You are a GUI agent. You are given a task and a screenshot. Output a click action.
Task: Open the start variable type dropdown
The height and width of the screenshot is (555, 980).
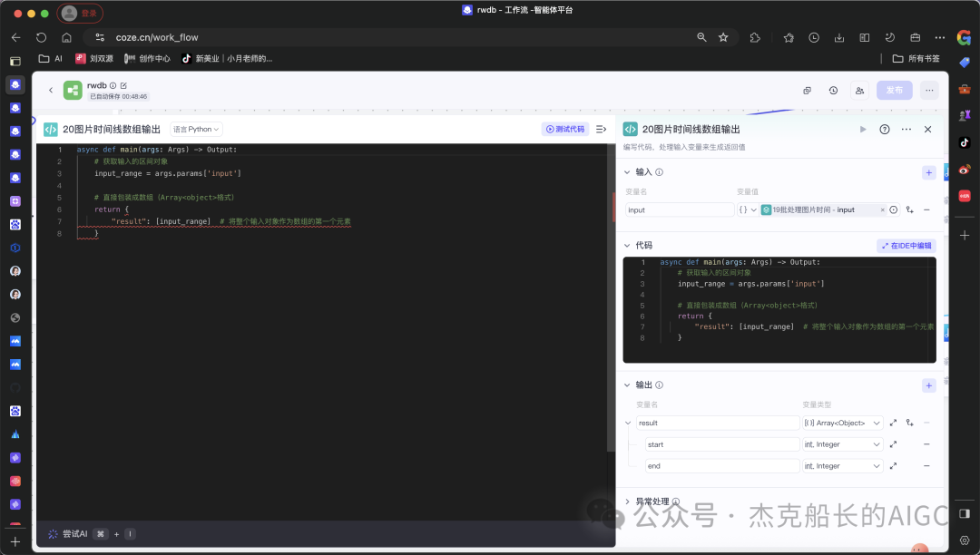[x=842, y=444]
